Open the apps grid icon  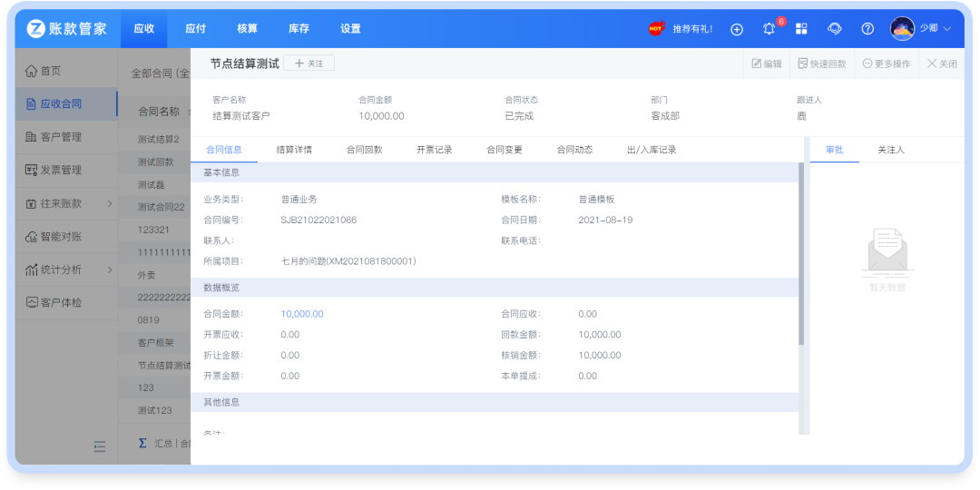(801, 29)
